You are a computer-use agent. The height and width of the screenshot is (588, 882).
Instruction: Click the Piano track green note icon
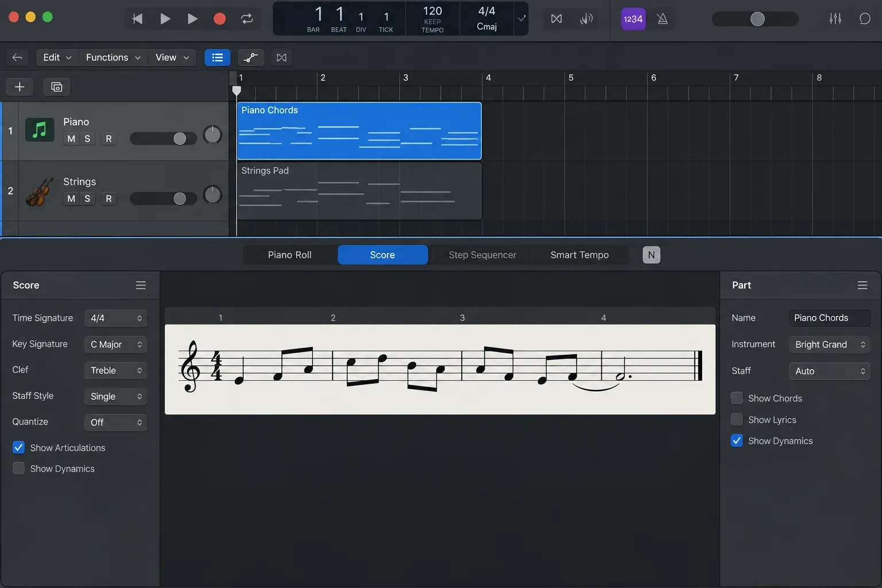(x=40, y=130)
